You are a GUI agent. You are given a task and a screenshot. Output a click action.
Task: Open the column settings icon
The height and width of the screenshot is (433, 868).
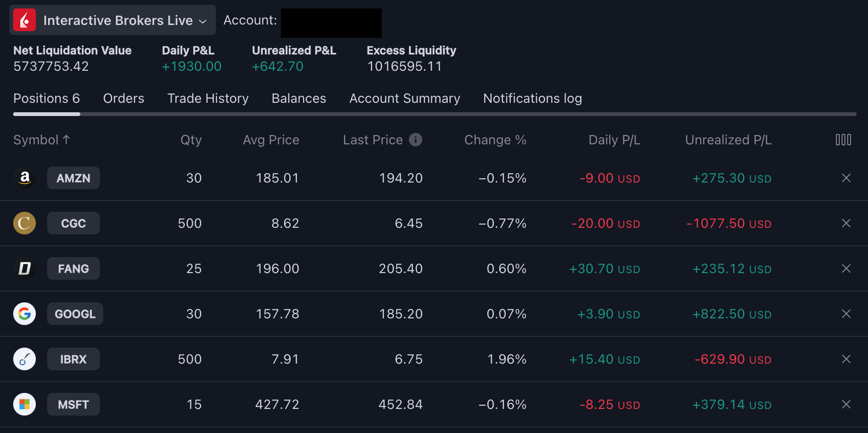pos(843,140)
